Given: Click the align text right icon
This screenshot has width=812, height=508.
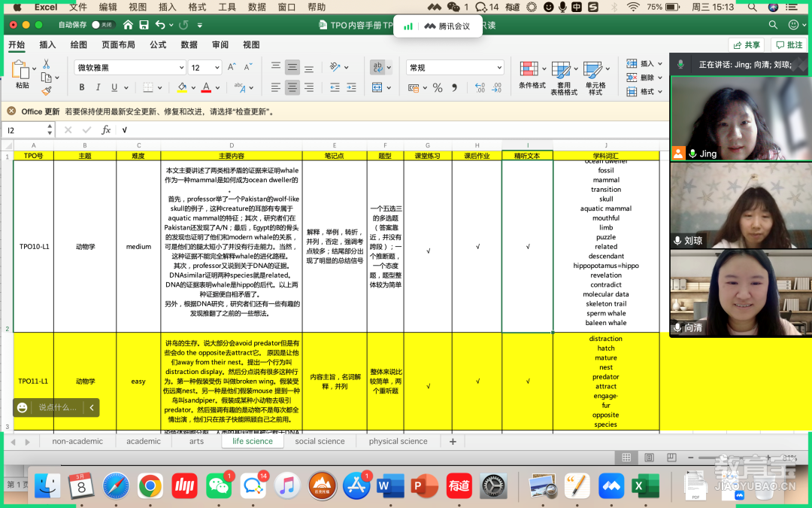Looking at the screenshot, I should 309,87.
